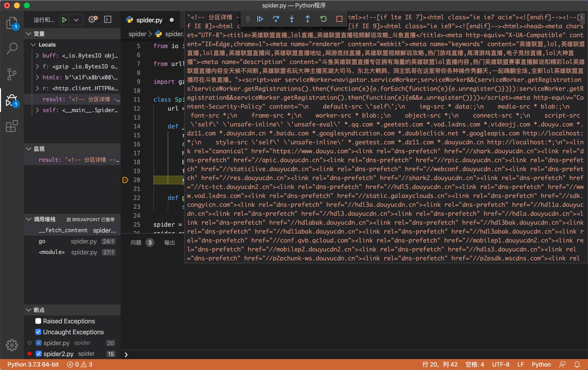Select the go stack frame

coord(72,241)
